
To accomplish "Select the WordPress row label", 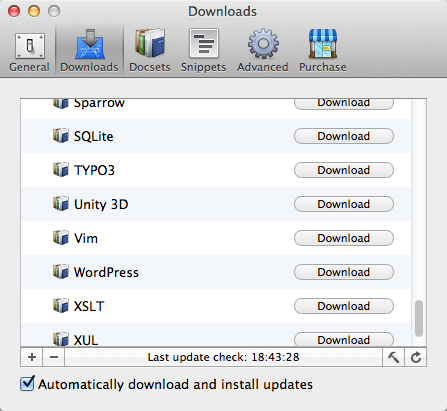I will (106, 272).
